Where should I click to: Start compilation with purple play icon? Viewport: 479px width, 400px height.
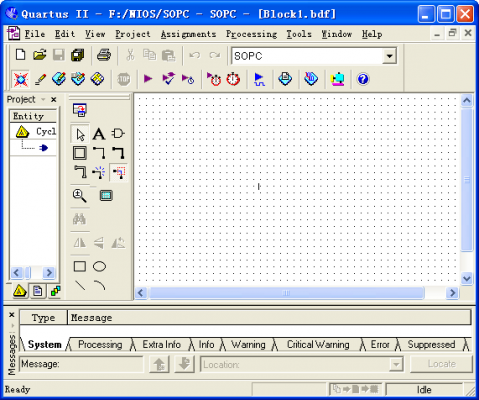148,79
